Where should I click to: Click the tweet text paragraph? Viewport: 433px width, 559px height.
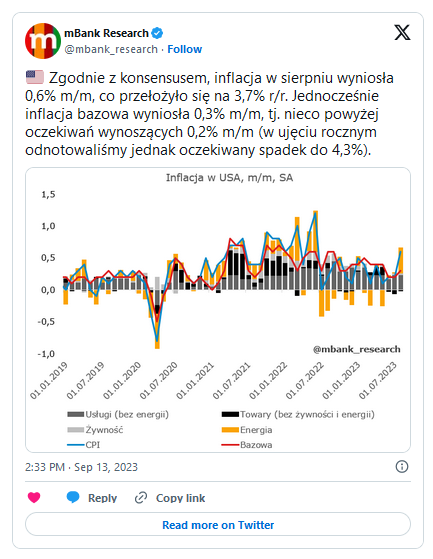tap(210, 114)
